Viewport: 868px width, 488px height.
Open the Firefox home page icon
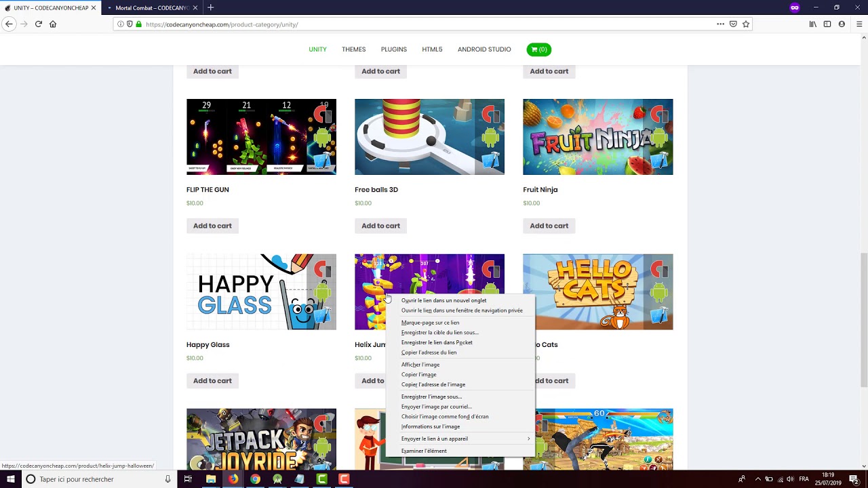pyautogui.click(x=53, y=24)
